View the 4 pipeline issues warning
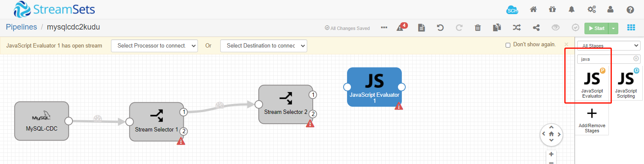This screenshot has height=164, width=644. pos(401,27)
